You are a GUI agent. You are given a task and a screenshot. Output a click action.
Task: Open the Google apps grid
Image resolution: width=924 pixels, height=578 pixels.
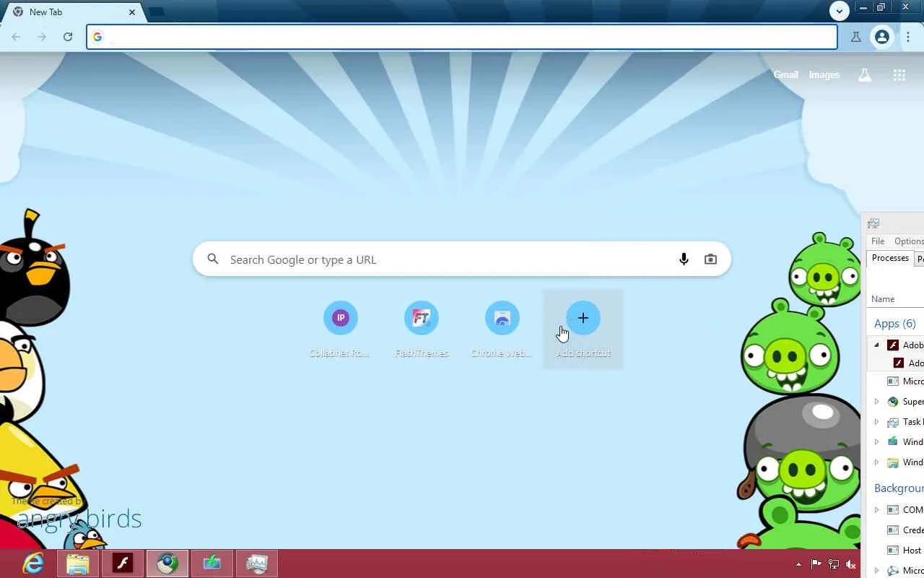click(x=899, y=75)
